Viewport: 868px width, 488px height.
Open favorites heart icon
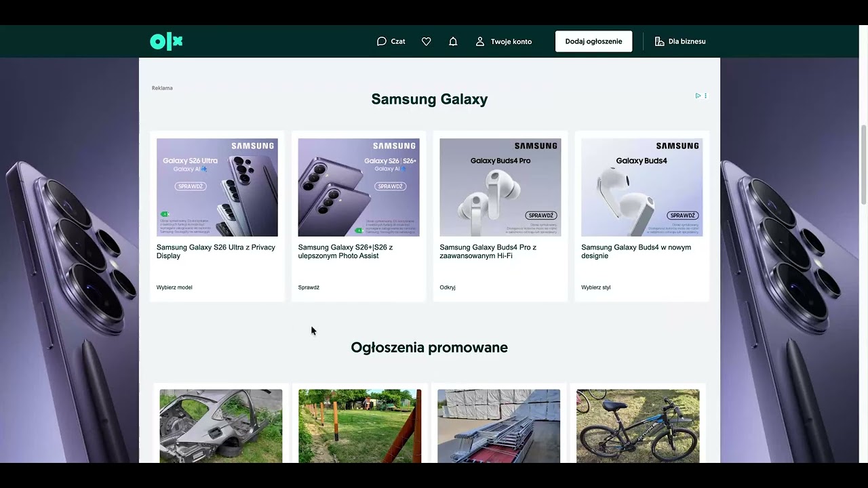426,41
